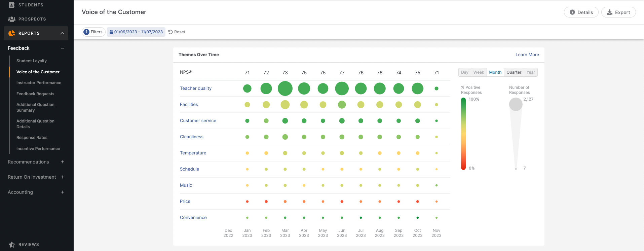Open the Response Rates report

32,138
